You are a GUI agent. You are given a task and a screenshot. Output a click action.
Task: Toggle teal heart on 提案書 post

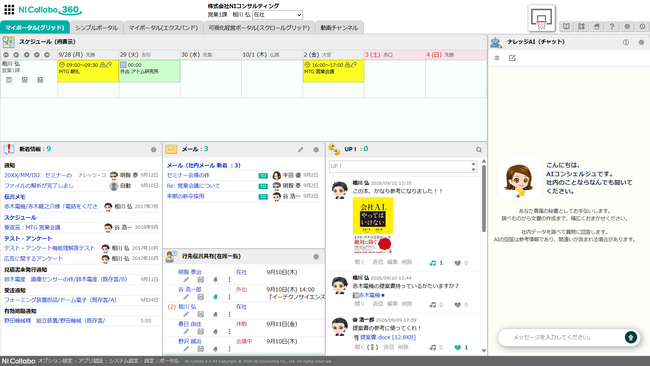tap(457, 347)
